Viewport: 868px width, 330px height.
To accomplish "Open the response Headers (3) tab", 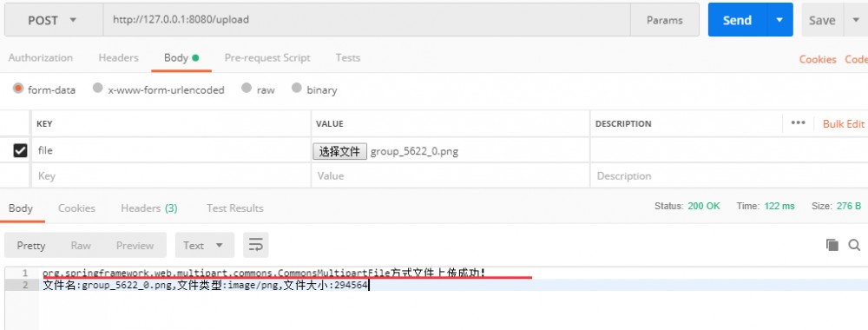I will 149,208.
